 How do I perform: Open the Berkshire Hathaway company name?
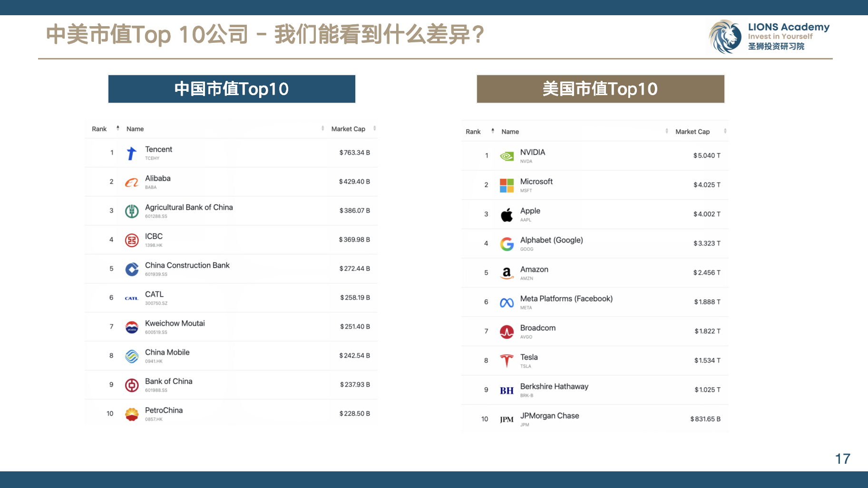(x=554, y=387)
